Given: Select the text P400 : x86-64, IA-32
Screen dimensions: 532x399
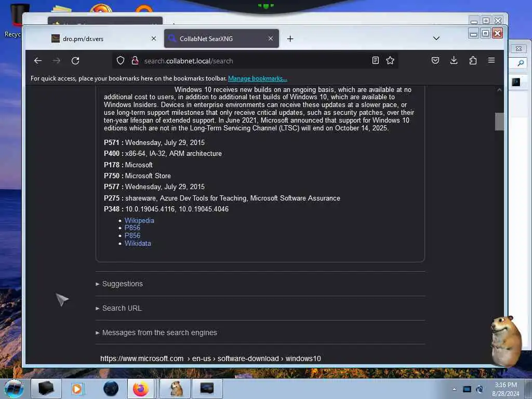Looking at the screenshot, I should pos(135,153).
